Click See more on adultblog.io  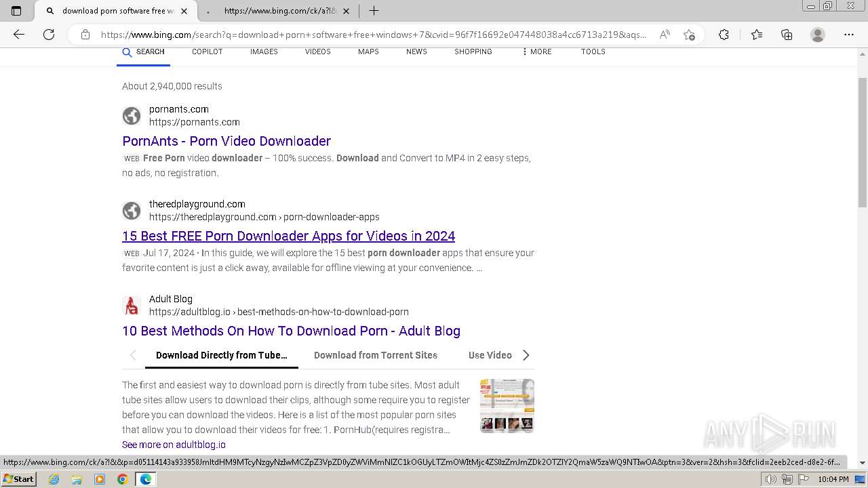(174, 445)
